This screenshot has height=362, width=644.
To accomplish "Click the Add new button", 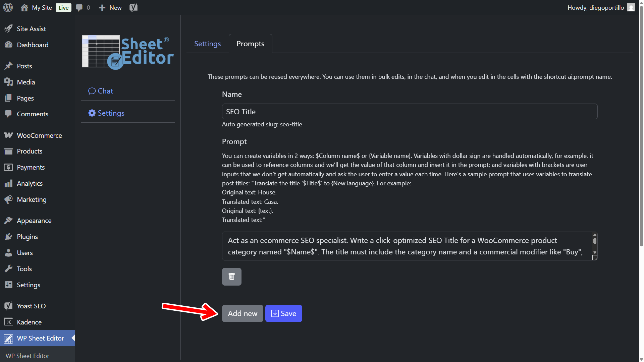I will click(242, 313).
